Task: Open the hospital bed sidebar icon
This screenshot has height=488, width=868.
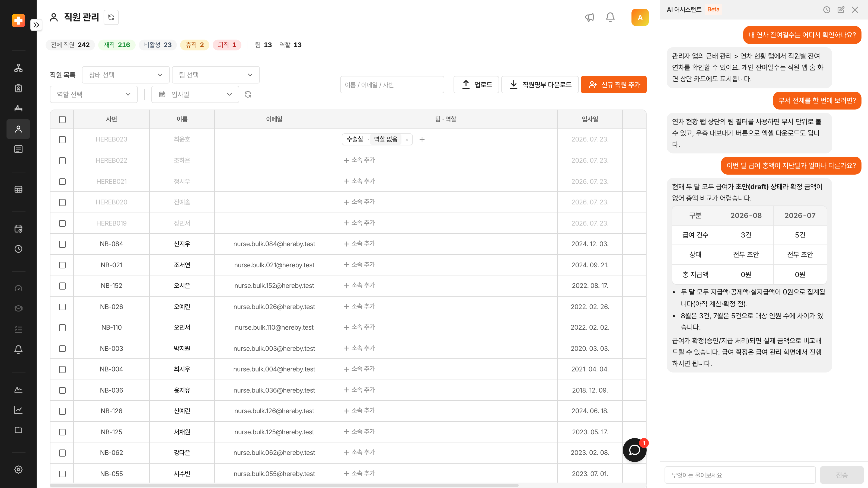Action: coord(18,108)
